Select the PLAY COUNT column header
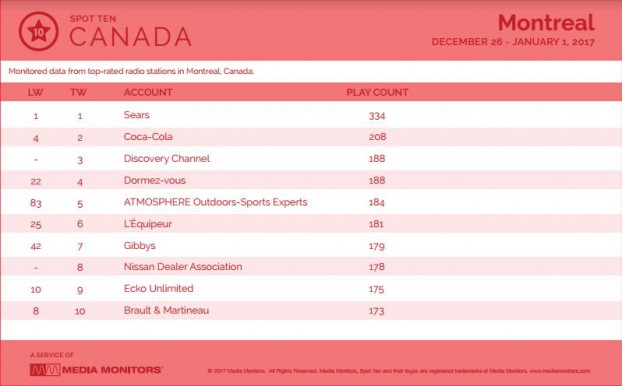This screenshot has width=622, height=386. pyautogui.click(x=377, y=92)
